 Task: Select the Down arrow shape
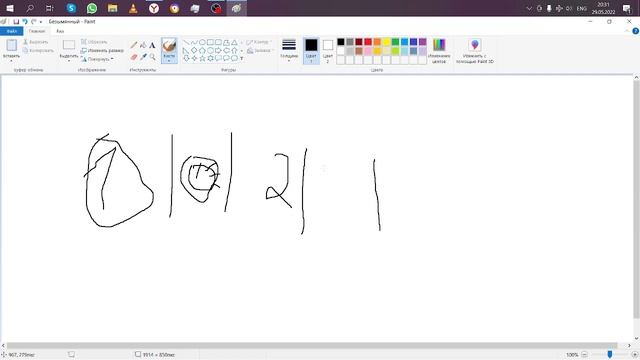(186, 58)
